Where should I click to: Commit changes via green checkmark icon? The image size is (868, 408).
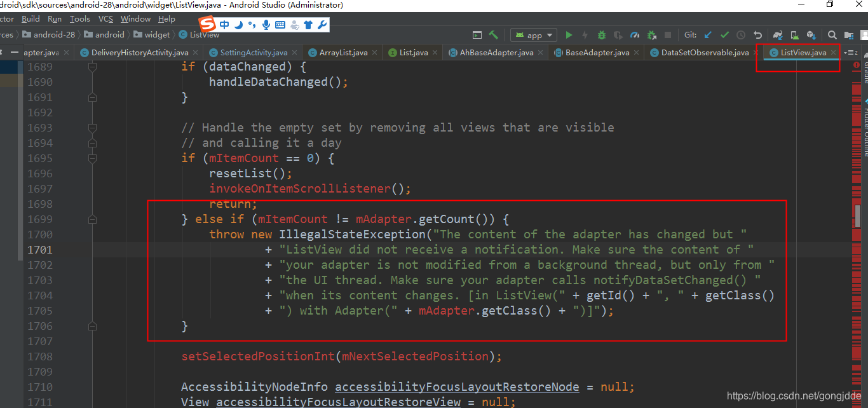(x=725, y=35)
